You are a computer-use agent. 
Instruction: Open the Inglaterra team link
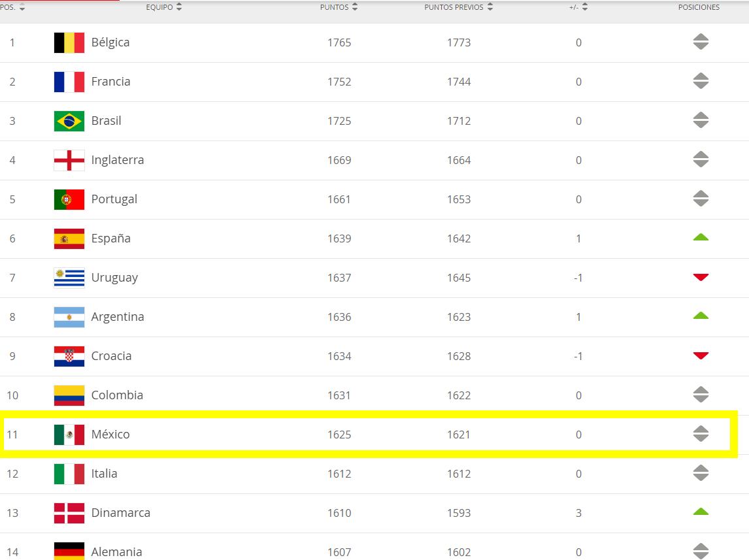coord(118,160)
